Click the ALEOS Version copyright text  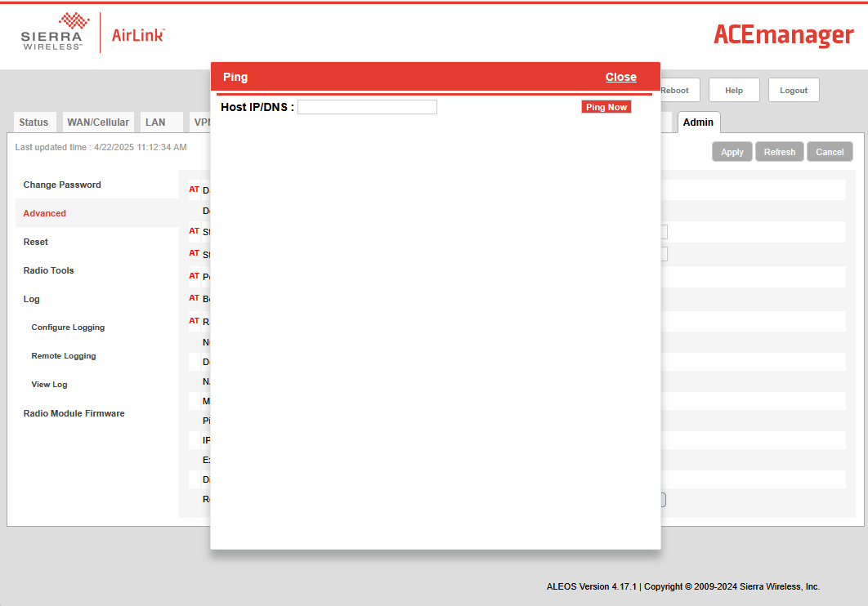683,586
